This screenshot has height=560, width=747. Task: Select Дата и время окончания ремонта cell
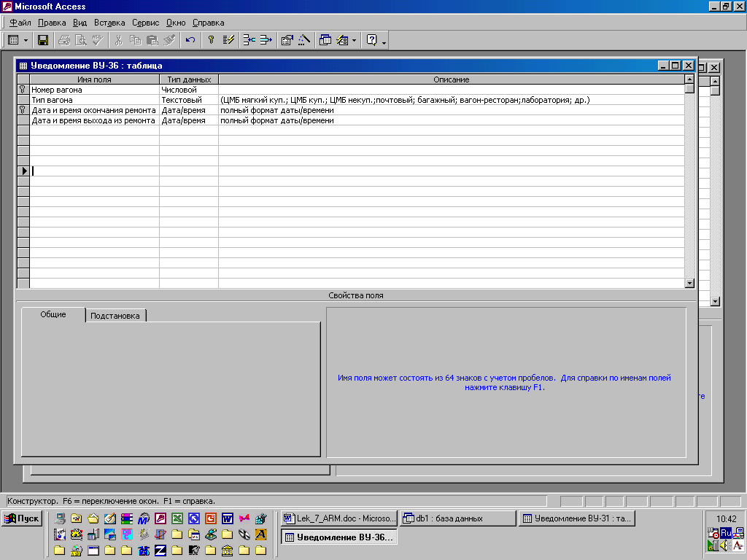tap(94, 110)
